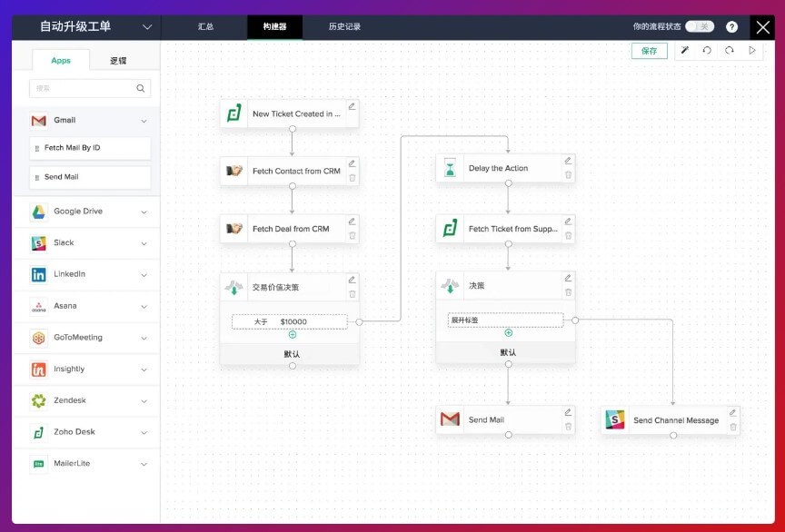Delete the Delay the Action node
Viewport: 785px width, 532px height.
pos(568,174)
